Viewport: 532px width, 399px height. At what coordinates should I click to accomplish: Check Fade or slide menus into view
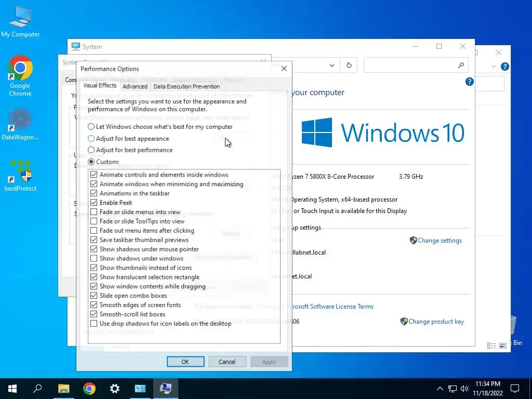point(94,212)
